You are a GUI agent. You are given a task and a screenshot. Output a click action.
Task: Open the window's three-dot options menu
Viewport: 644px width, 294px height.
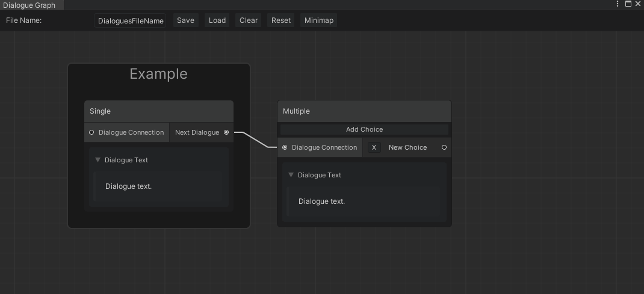click(618, 4)
